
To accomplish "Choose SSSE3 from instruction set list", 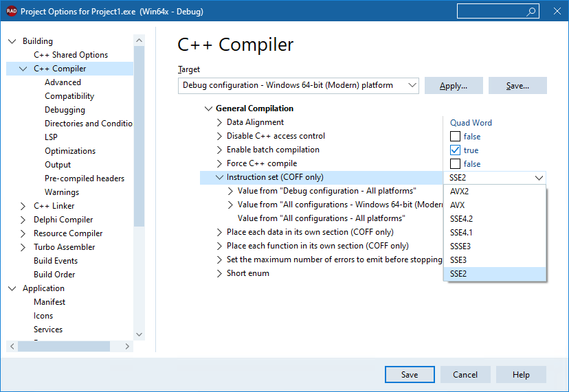I will click(x=495, y=246).
